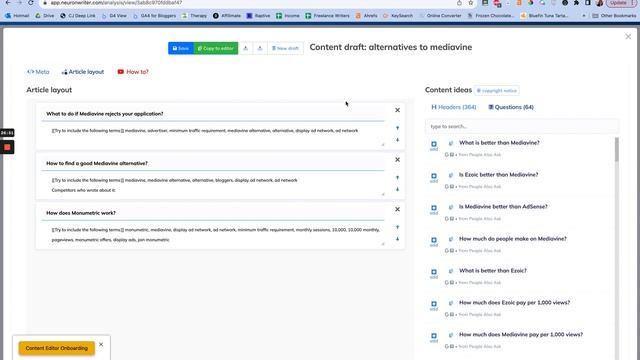Switch to the Article layout tab
The height and width of the screenshot is (360, 640).
pyautogui.click(x=83, y=72)
